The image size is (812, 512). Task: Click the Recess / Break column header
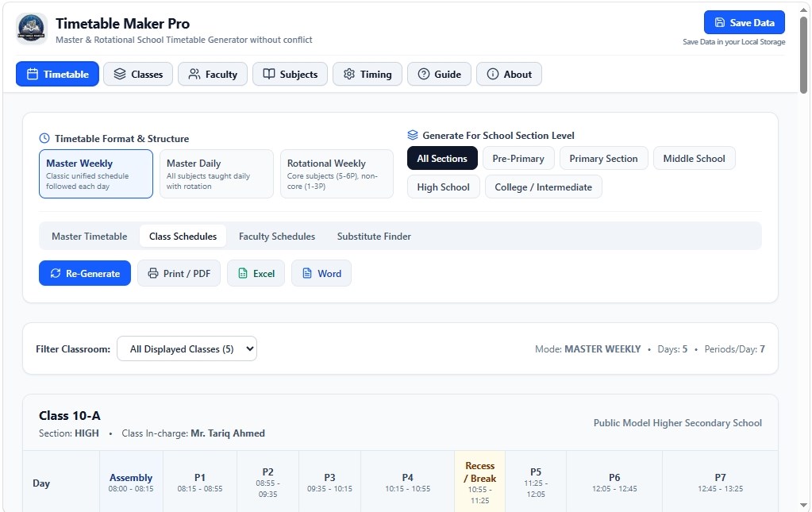point(479,483)
